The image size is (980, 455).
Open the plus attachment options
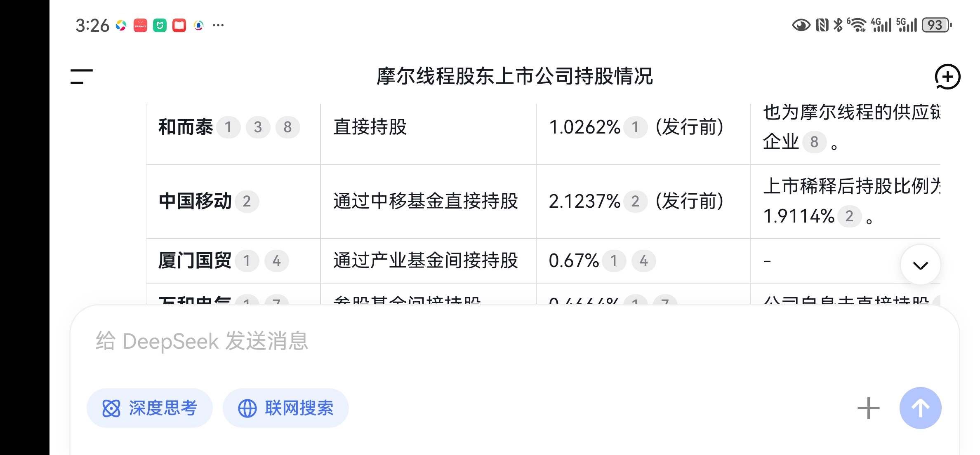tap(868, 408)
